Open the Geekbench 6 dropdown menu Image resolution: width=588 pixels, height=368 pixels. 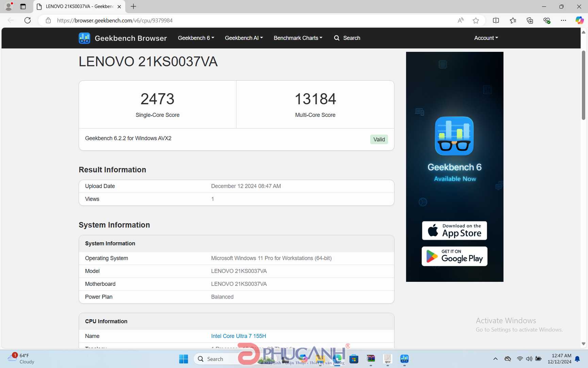point(196,38)
